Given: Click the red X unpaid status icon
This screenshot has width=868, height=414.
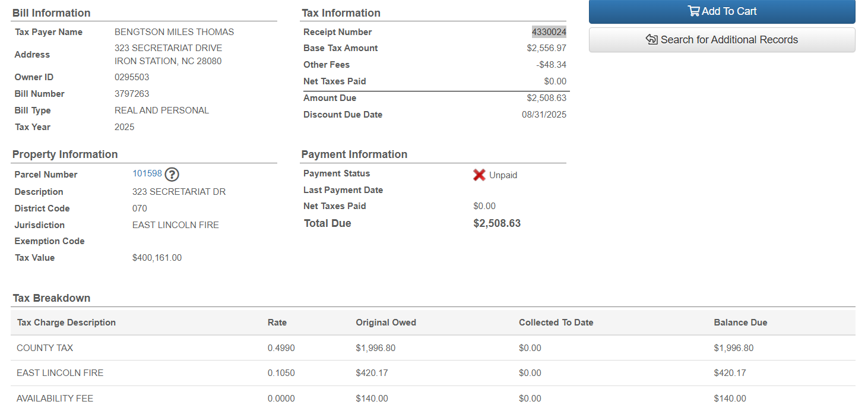Looking at the screenshot, I should [479, 175].
